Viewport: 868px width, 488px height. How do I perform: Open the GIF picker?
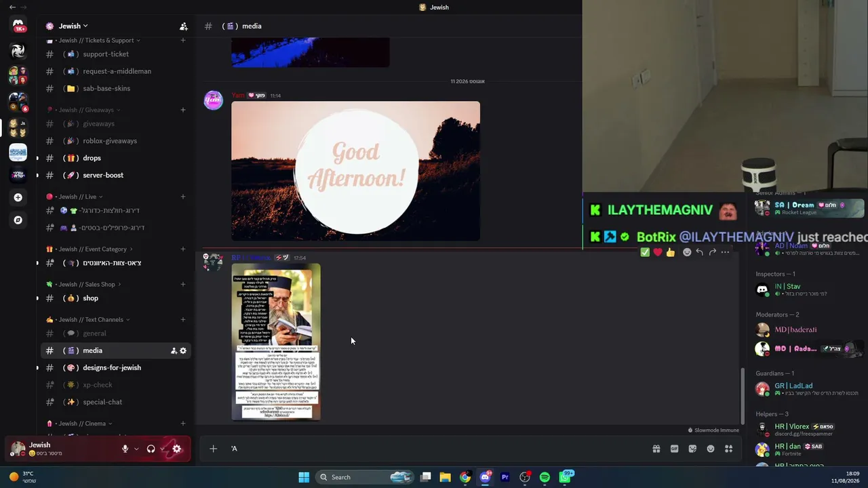tap(675, 449)
